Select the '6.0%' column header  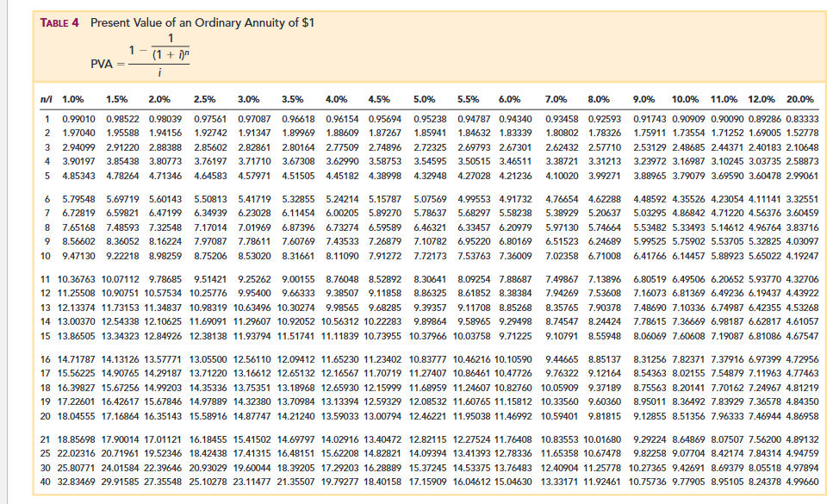click(x=509, y=99)
